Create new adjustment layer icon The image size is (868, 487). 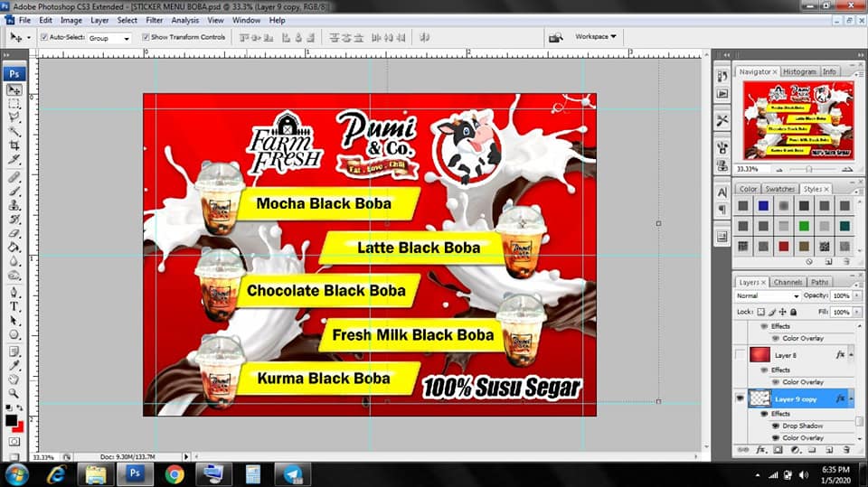coord(795,450)
